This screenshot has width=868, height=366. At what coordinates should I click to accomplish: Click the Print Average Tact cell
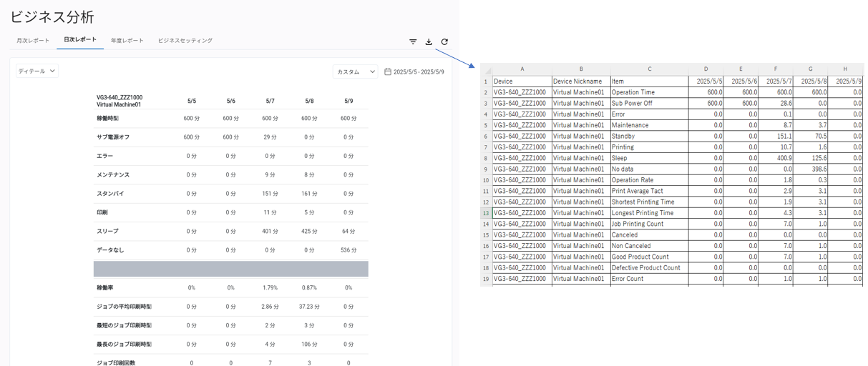point(649,191)
